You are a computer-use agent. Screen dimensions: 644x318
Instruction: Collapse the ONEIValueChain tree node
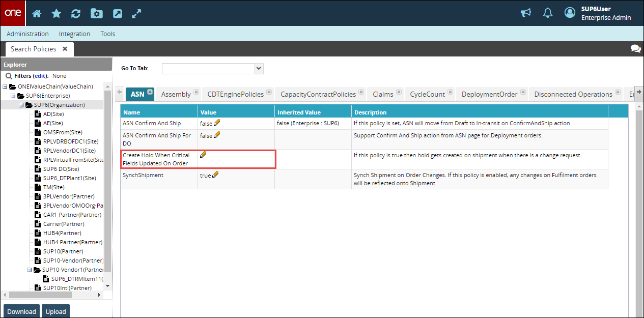(5, 86)
